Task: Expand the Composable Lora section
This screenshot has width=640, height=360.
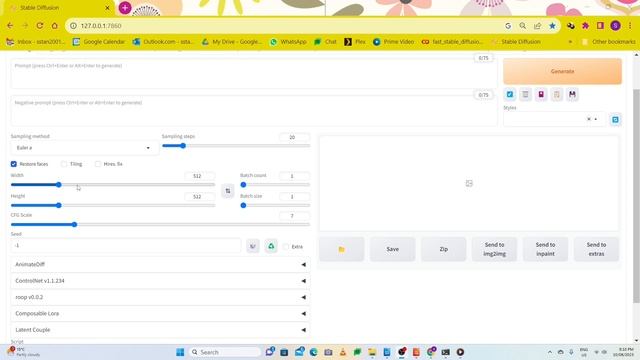Action: (160, 313)
